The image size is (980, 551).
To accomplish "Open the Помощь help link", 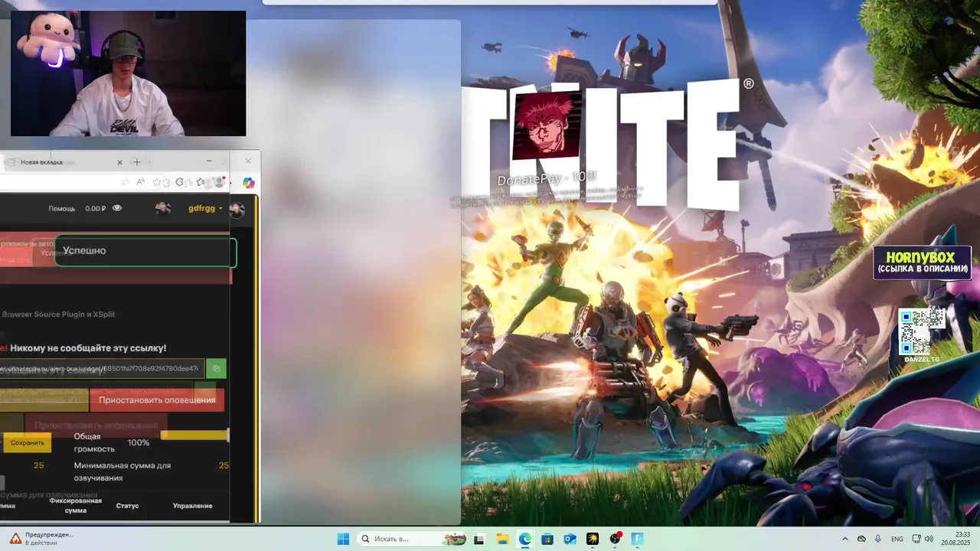I will (x=62, y=208).
